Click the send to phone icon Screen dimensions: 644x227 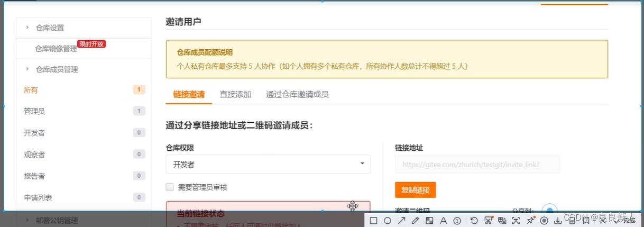[572, 221]
